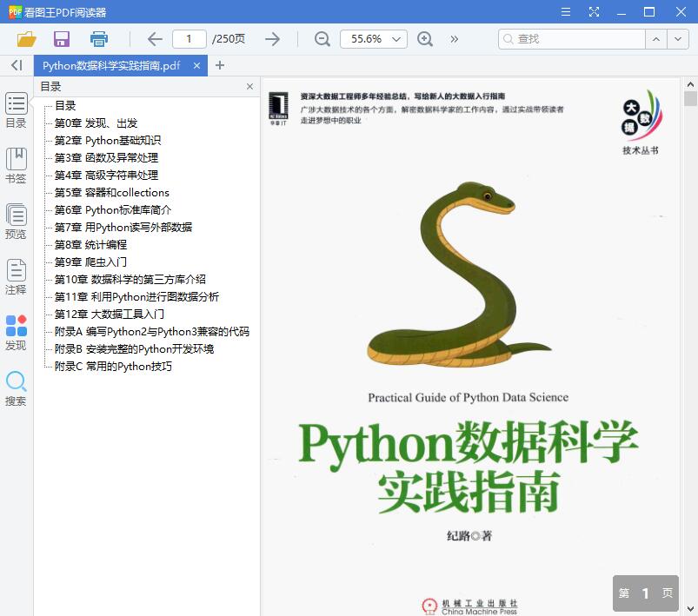Jump to 第3章 函数及异常处理
This screenshot has width=698, height=616.
(x=106, y=157)
